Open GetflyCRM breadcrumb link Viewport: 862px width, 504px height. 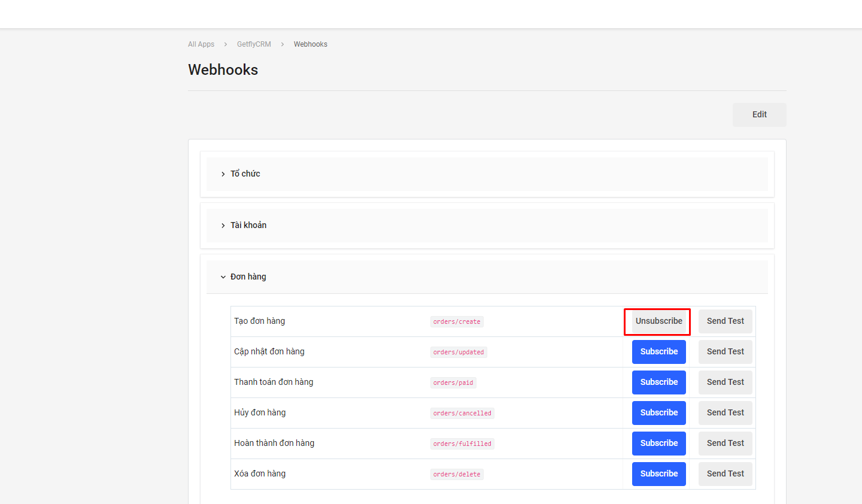click(254, 44)
